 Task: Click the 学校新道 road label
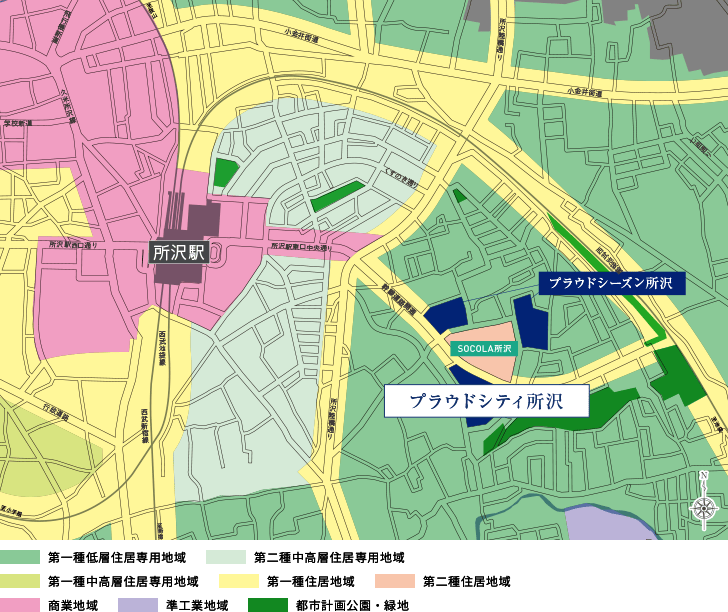coord(19,123)
